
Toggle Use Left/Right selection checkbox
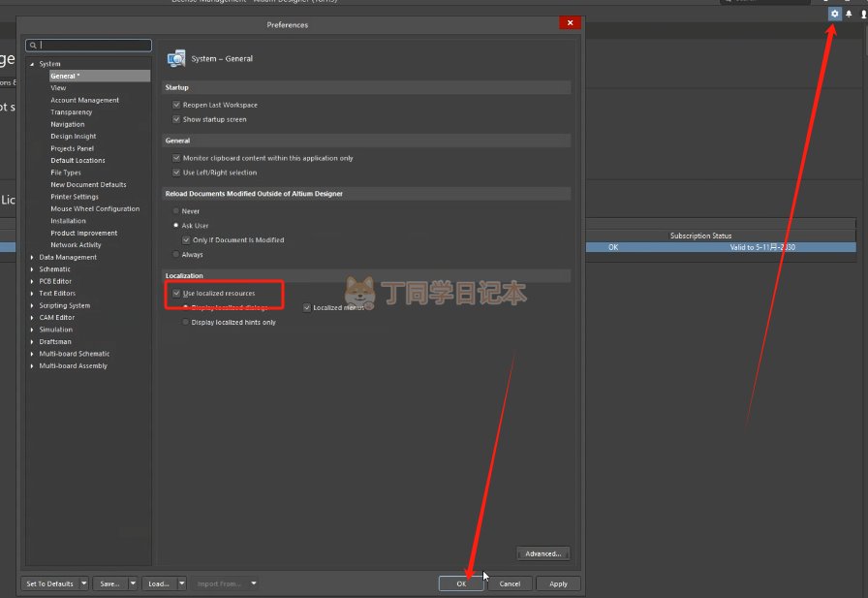tap(176, 173)
